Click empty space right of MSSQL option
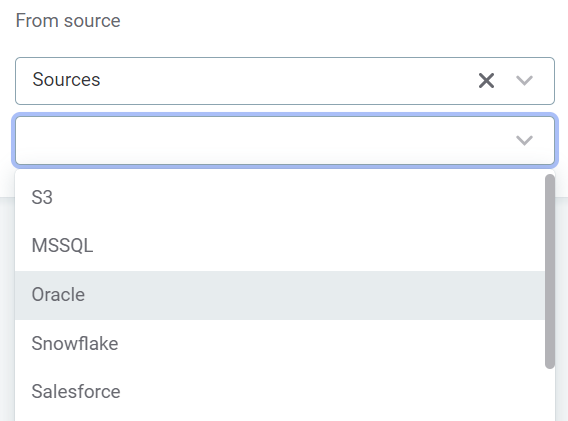The height and width of the screenshot is (421, 568). click(x=319, y=246)
